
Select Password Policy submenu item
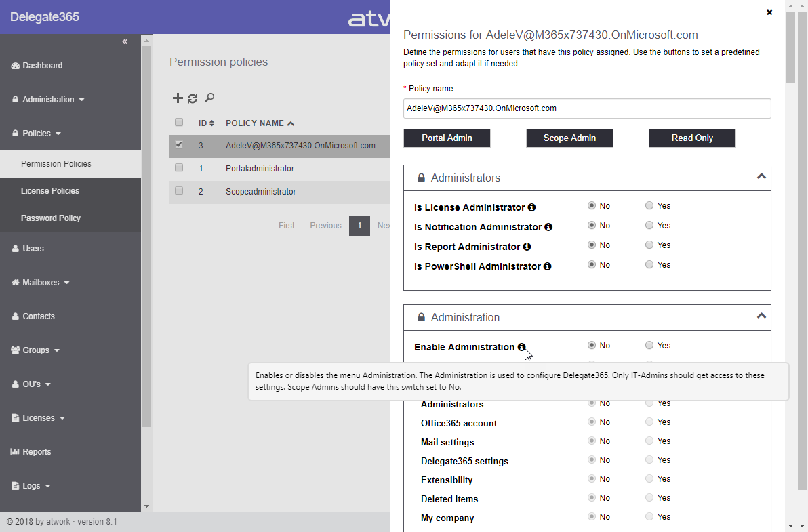70,218
